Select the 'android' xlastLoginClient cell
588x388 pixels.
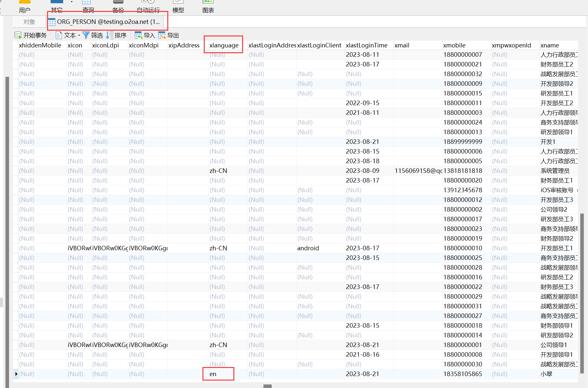(308, 248)
